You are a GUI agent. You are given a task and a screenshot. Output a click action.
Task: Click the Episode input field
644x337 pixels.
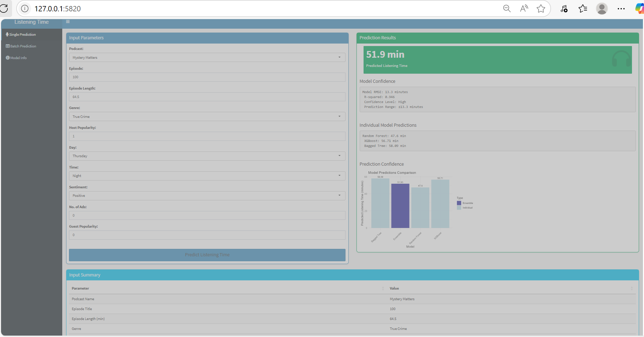click(x=207, y=77)
